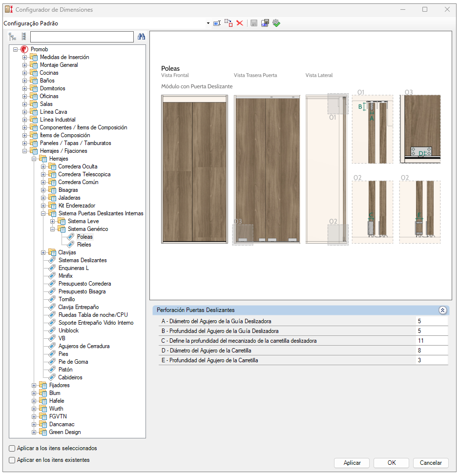Click the collapse tree icon beside search
Image resolution: width=459 pixels, height=476 pixels.
coord(23,37)
